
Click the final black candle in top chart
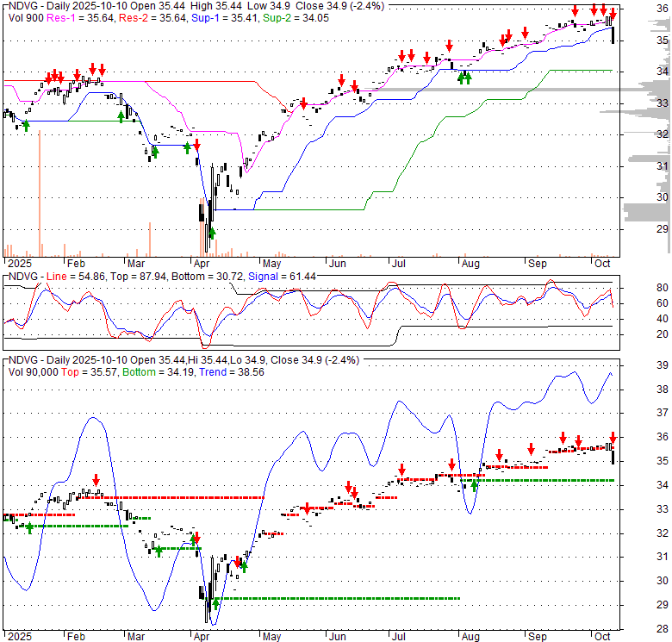click(613, 35)
